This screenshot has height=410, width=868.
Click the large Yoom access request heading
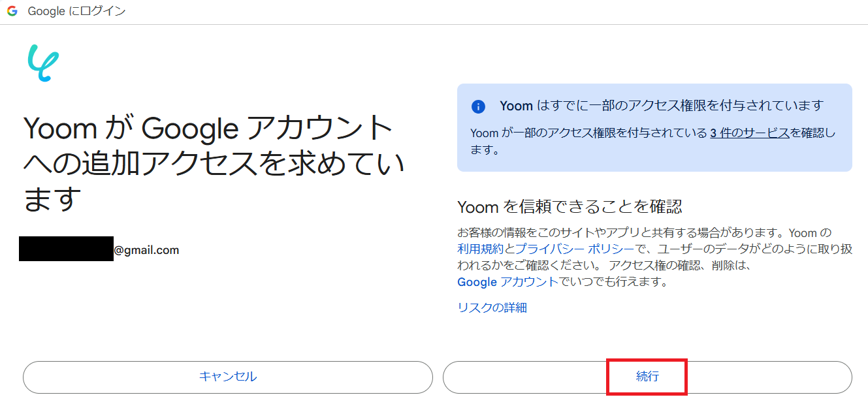(x=214, y=164)
